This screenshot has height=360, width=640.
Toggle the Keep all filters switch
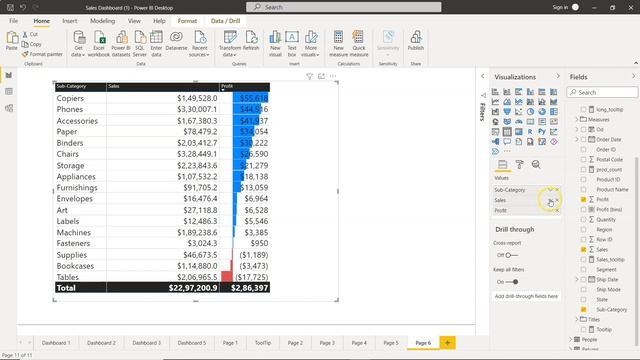pyautogui.click(x=512, y=282)
